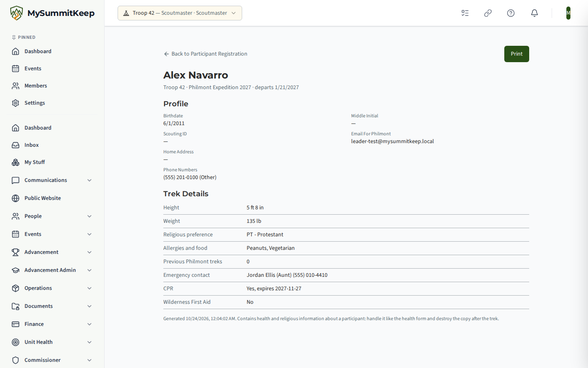588x368 pixels.
Task: Expand the Events section with the chevron
Action: tap(89, 234)
